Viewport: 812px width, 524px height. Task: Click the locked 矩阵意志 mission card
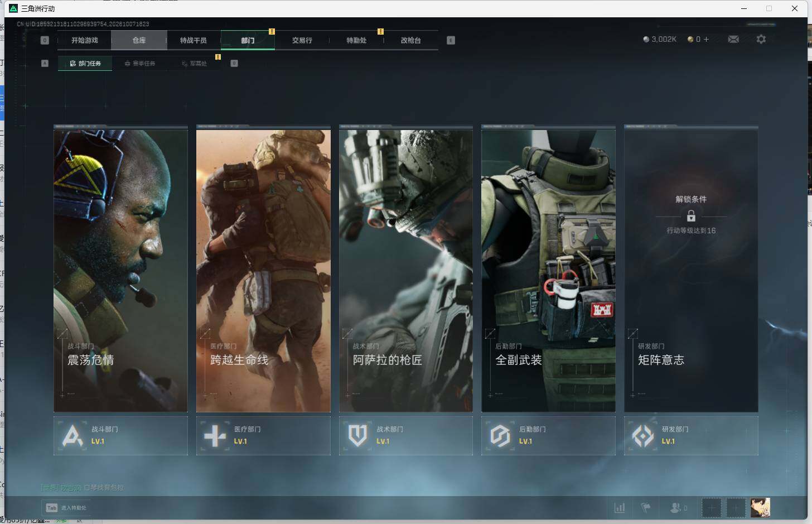click(691, 269)
